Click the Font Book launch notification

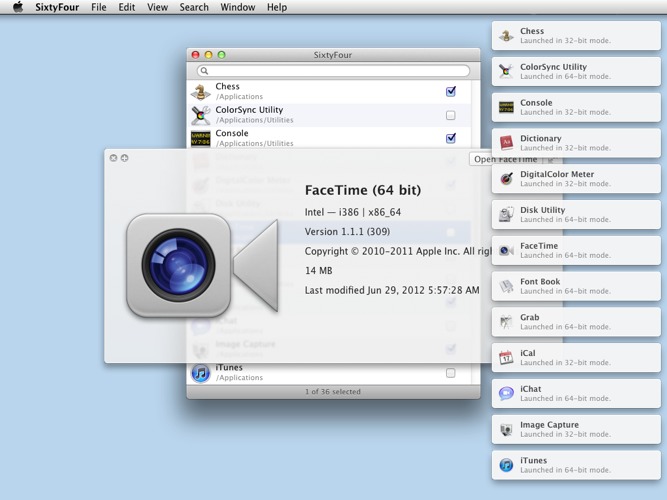[x=576, y=286]
